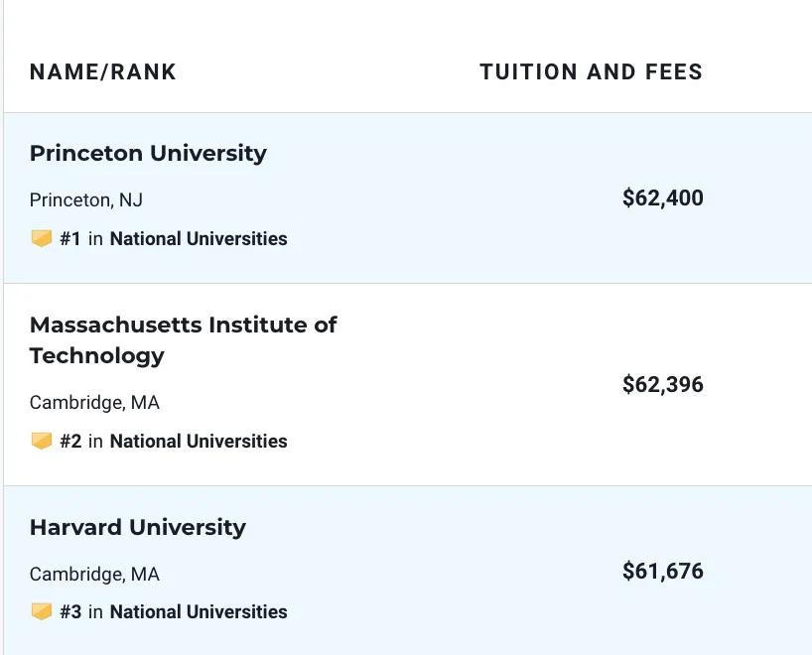This screenshot has width=812, height=655.
Task: Click Cambridge, MA location under MIT
Action: [x=94, y=403]
